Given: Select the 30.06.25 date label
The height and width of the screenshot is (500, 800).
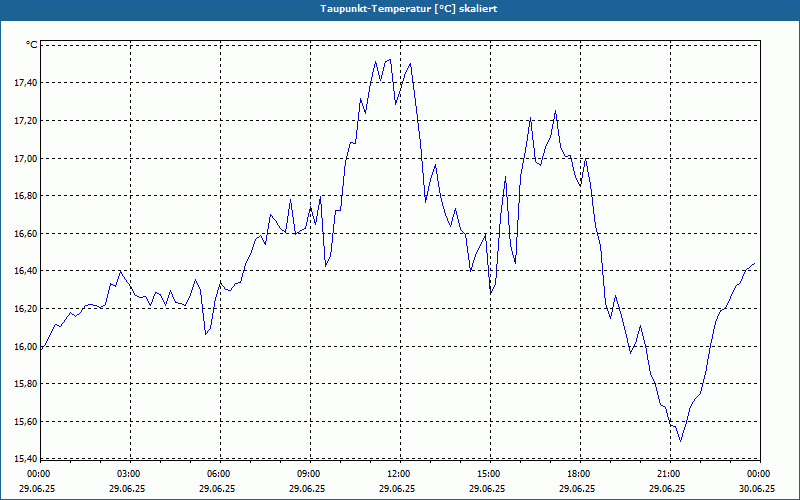Looking at the screenshot, I should tap(757, 488).
